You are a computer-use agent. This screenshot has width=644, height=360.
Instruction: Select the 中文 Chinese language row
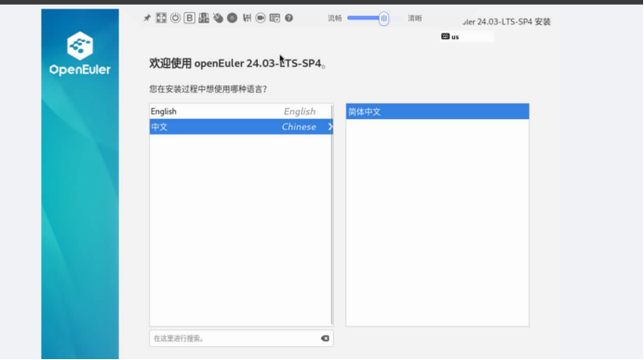[x=241, y=127]
